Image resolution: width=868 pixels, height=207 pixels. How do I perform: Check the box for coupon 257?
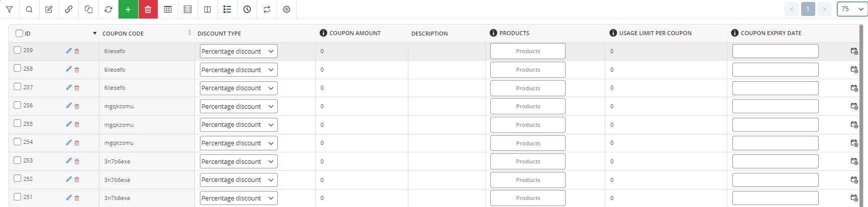point(17,87)
